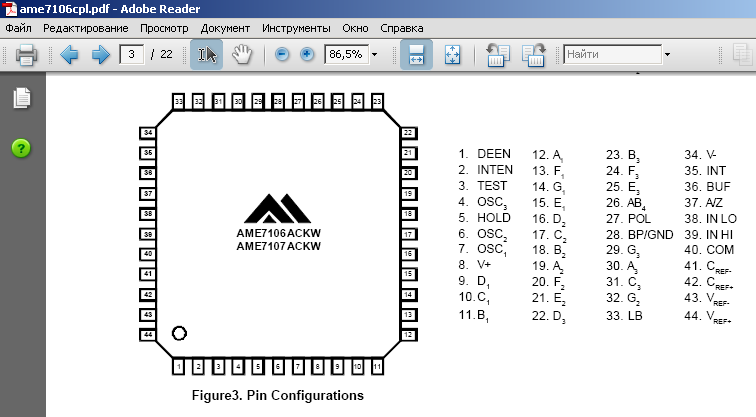Click the page number field showing 3

[132, 54]
